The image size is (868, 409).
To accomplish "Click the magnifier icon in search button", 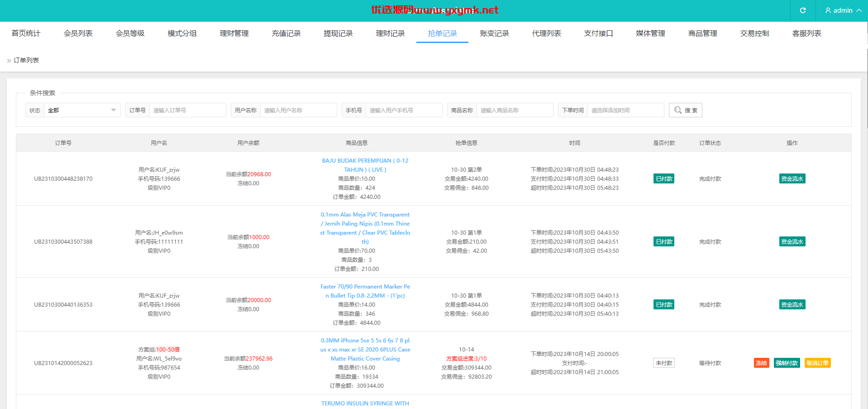I will pyautogui.click(x=677, y=110).
